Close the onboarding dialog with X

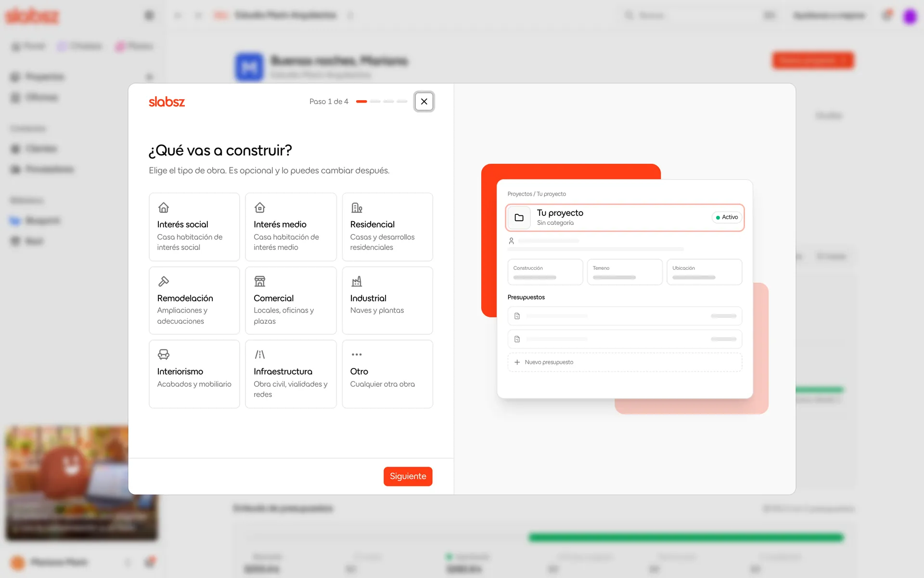pyautogui.click(x=424, y=102)
